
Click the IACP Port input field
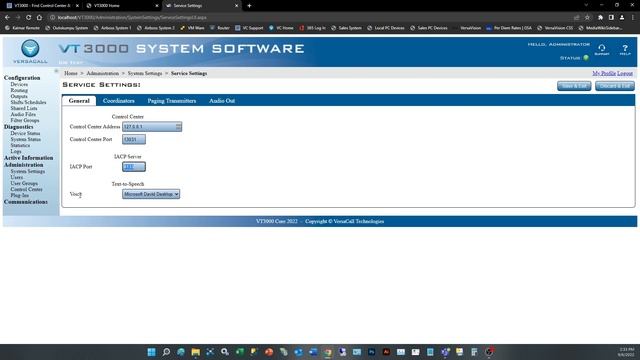tap(134, 167)
